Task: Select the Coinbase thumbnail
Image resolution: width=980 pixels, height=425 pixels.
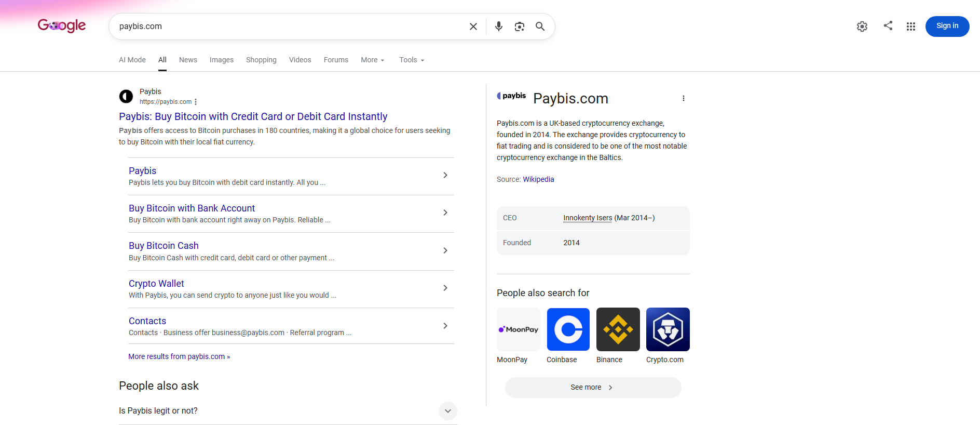Action: (568, 329)
